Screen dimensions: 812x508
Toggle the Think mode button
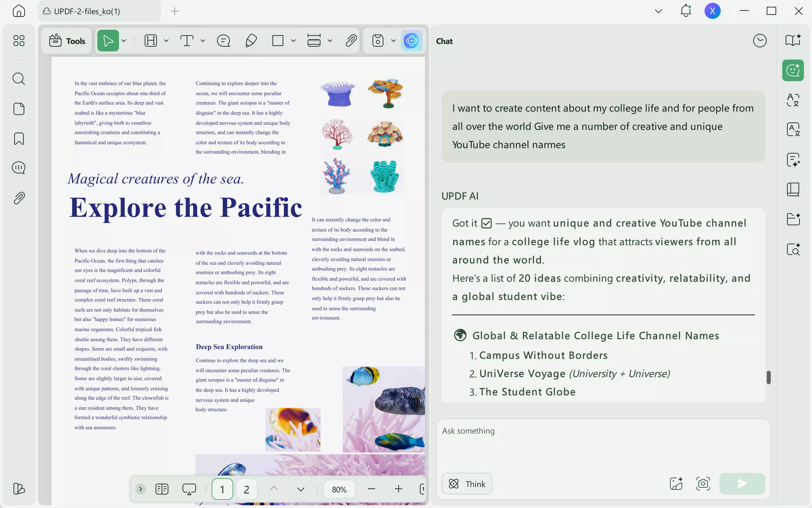(467, 484)
